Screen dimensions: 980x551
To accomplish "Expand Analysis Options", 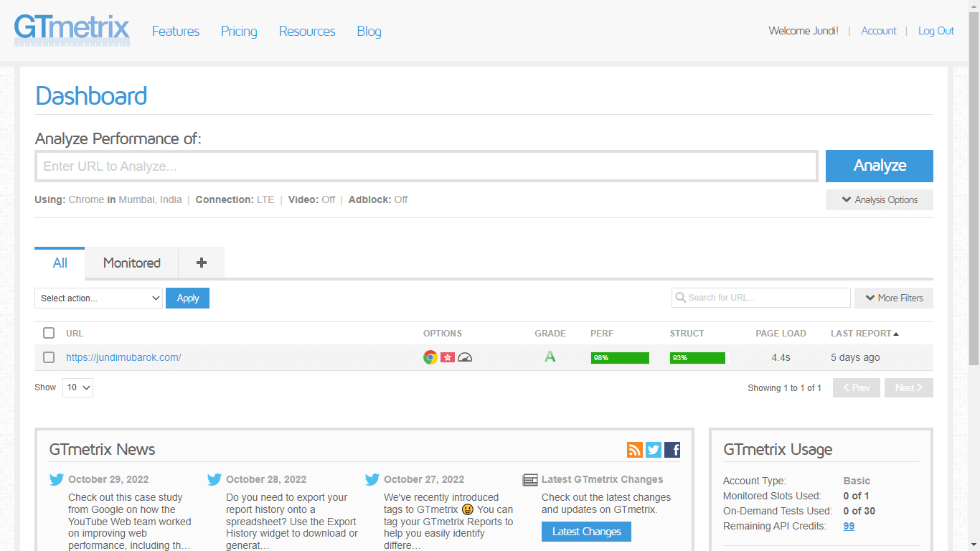I will (880, 199).
